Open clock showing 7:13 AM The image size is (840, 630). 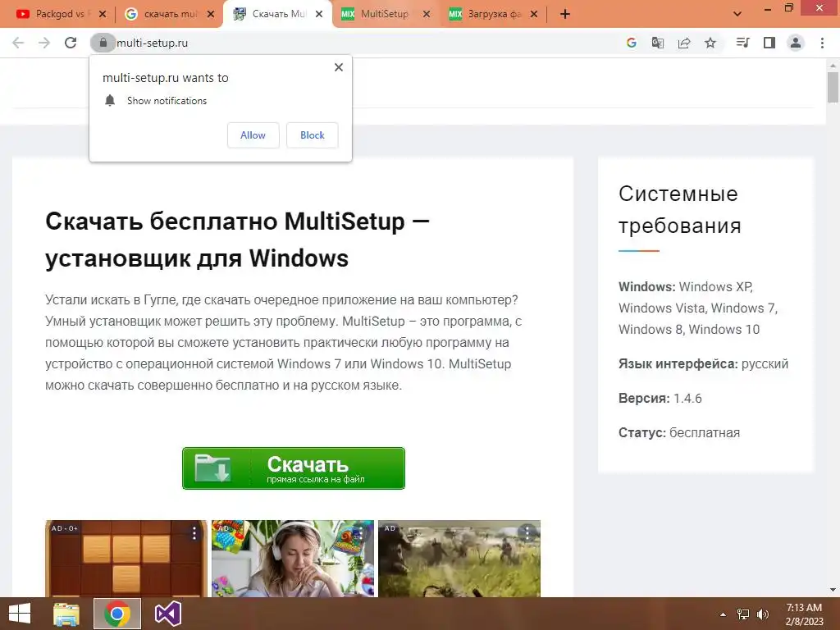pyautogui.click(x=804, y=614)
